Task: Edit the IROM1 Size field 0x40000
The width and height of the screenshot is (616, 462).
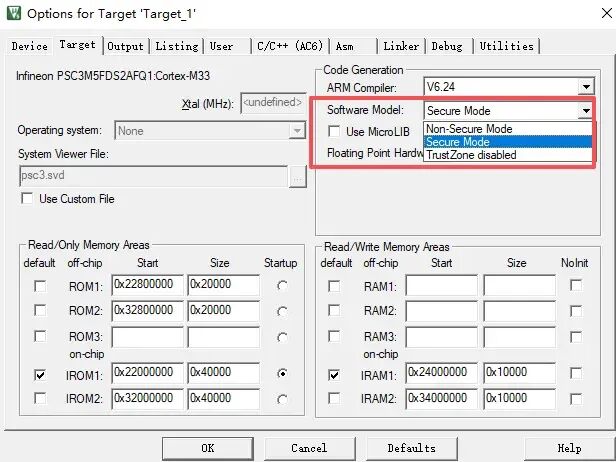Action: coord(224,372)
